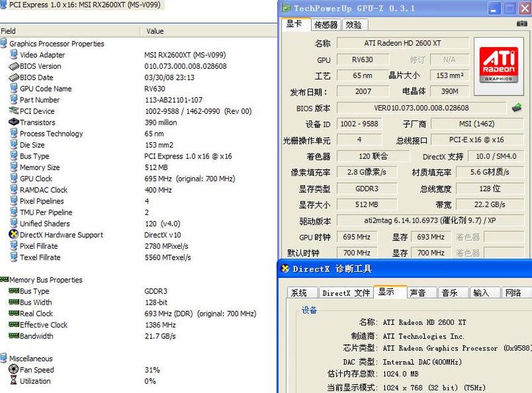Click the Real Clock memory icon
Viewport: 532px width, 393px height.
pos(13,313)
